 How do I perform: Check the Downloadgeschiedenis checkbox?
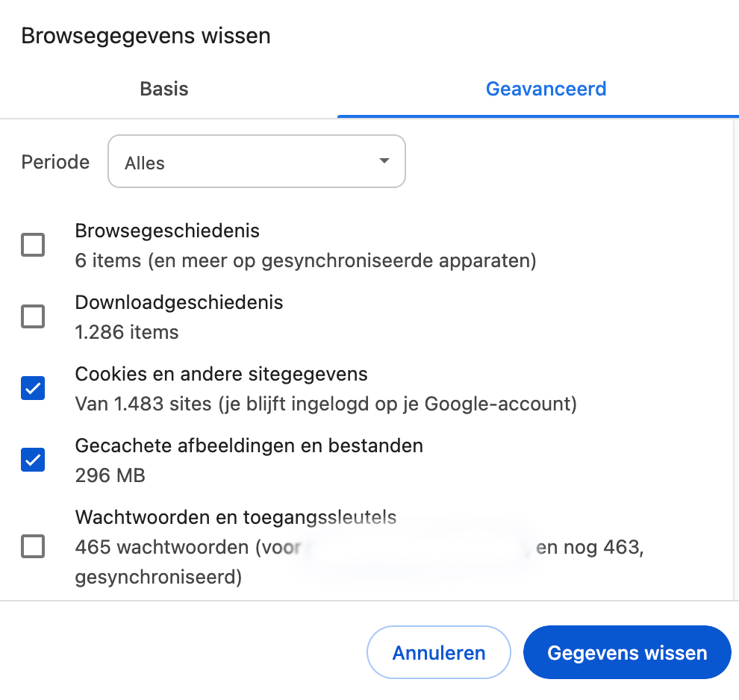coord(33,316)
